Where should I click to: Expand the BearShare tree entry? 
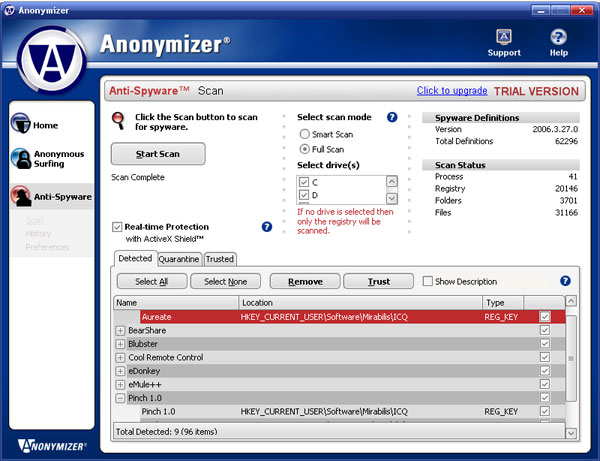[120, 331]
